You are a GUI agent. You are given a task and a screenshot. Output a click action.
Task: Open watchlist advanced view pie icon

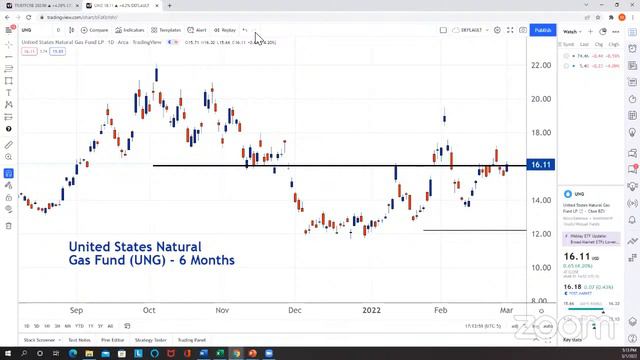603,31
